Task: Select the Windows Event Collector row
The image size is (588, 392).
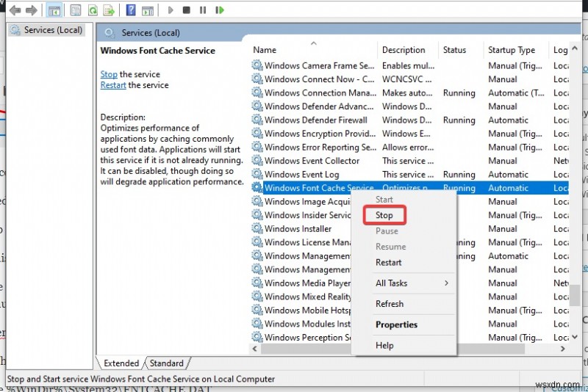Action: tap(410, 161)
